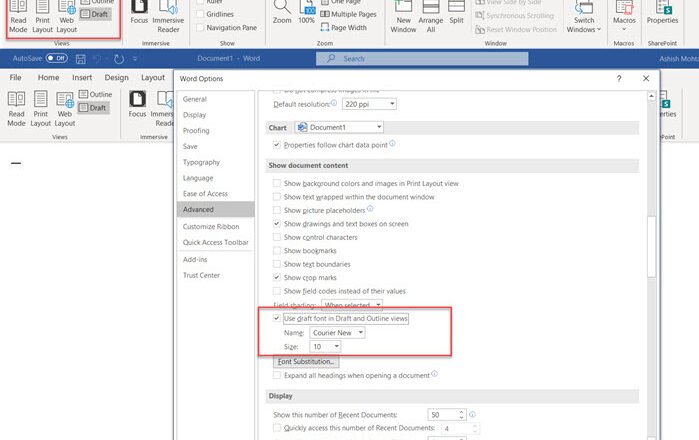Enable the Navigation Pane checkbox
This screenshot has width=699, height=440.
[x=201, y=28]
